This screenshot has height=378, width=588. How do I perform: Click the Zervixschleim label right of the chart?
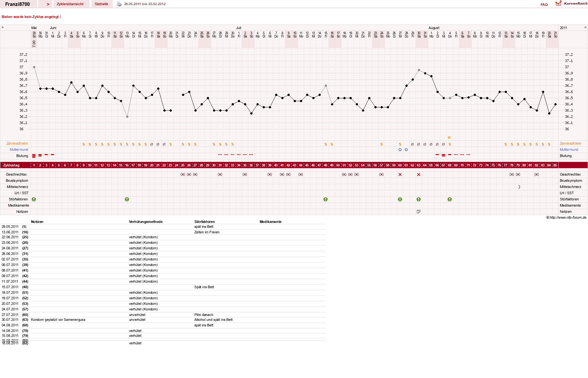pos(570,143)
